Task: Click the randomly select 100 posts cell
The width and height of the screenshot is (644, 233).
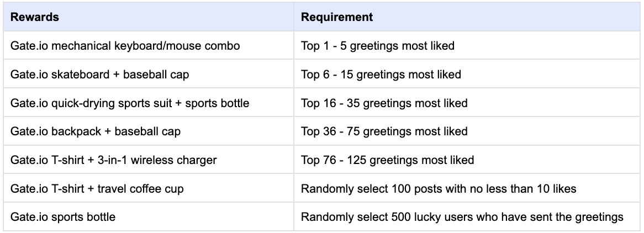Action: pyautogui.click(x=439, y=189)
